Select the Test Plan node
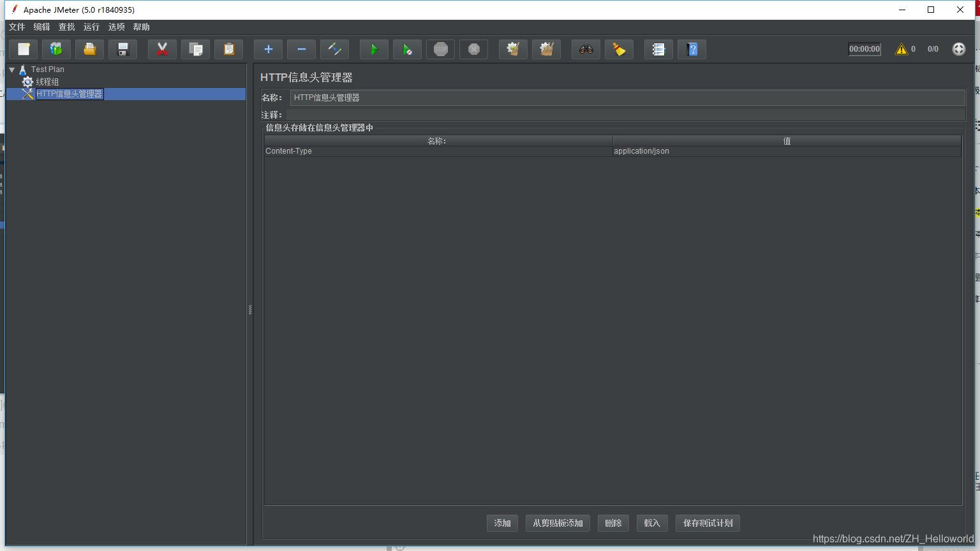The width and height of the screenshot is (980, 551). (47, 70)
